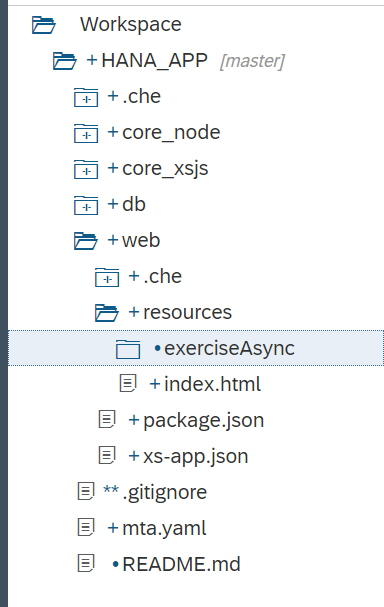Click the plus status marker before core_xsjs
384x607 pixels.
click(x=113, y=168)
